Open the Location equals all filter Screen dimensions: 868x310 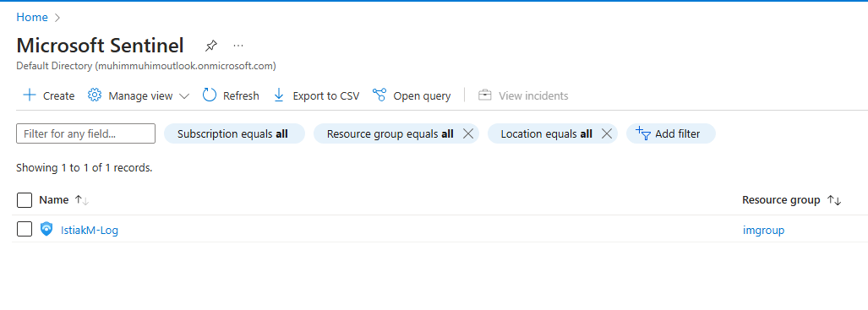coord(546,133)
